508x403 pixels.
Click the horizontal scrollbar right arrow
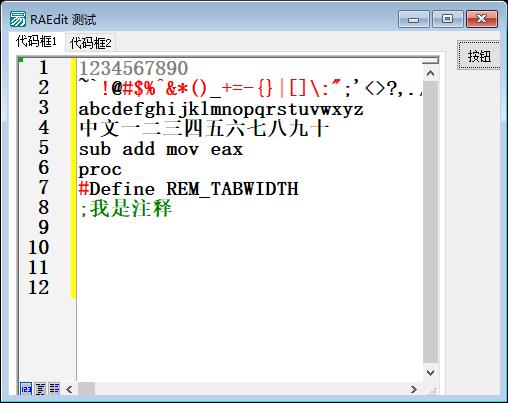click(x=414, y=389)
